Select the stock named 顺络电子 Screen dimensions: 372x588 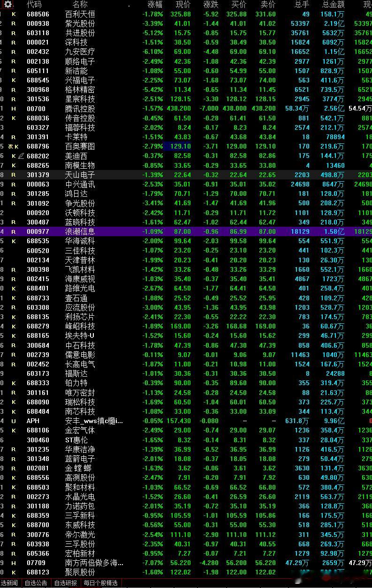coord(80,61)
